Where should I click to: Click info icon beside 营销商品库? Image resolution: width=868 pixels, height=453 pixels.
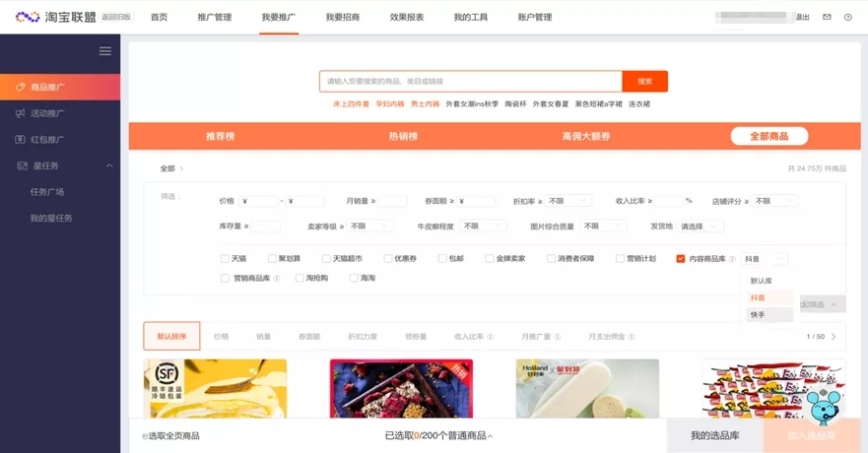277,279
